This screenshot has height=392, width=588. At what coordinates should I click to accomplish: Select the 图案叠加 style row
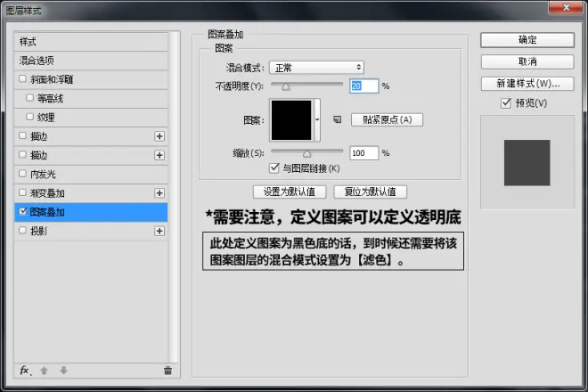pos(91,212)
